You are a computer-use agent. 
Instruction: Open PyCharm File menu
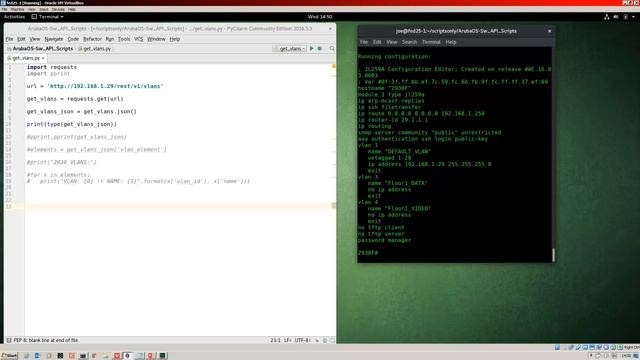point(9,39)
